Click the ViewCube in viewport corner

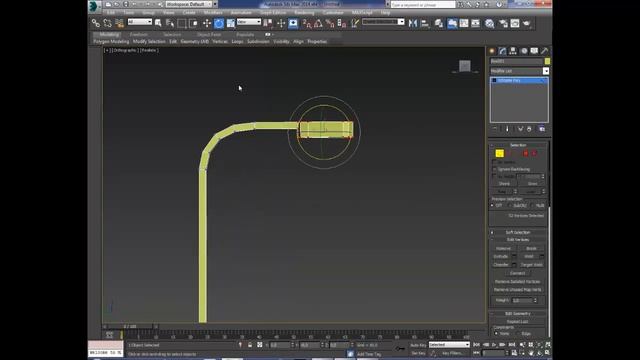(x=464, y=66)
